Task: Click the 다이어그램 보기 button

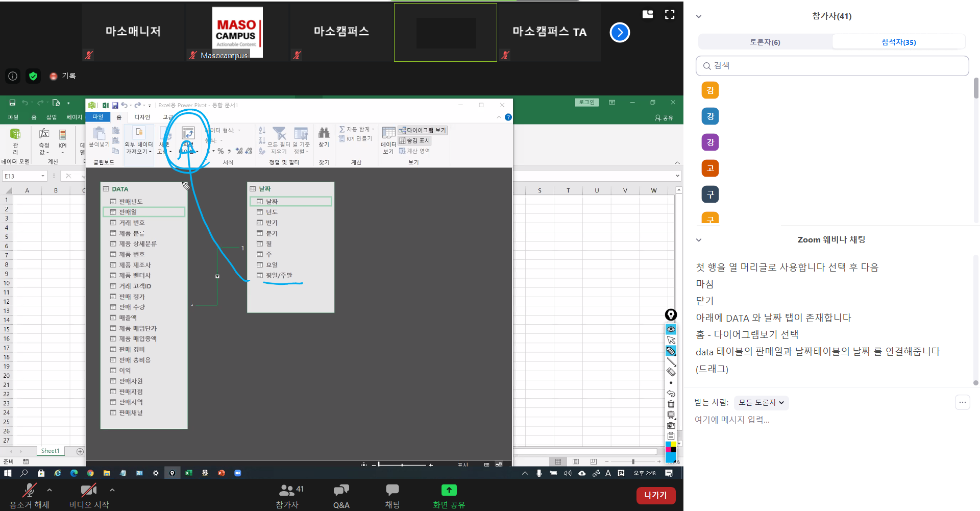Action: [x=422, y=130]
